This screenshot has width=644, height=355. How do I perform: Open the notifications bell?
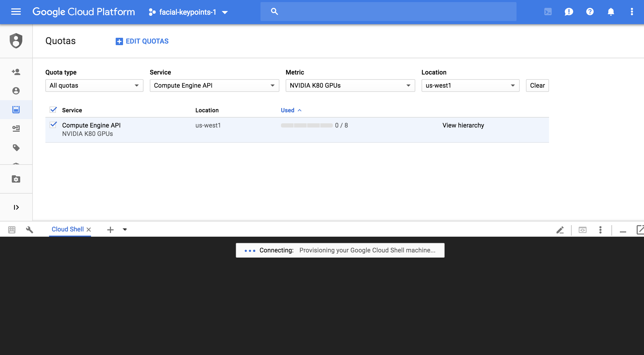tap(611, 12)
